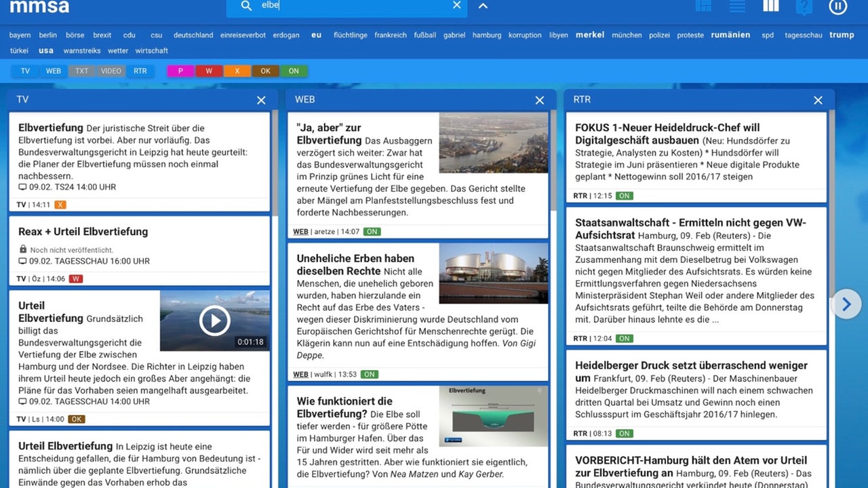Select the "brexit" tag
Screen dimensions: 868x488
[102, 35]
